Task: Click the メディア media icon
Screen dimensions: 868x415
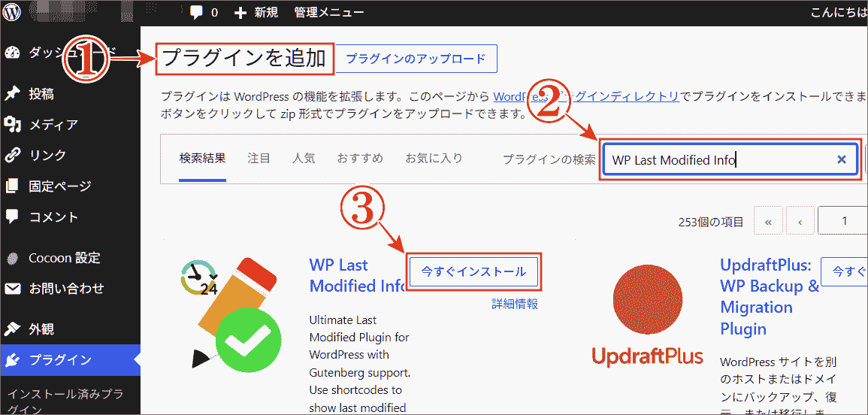Action: click(12, 124)
